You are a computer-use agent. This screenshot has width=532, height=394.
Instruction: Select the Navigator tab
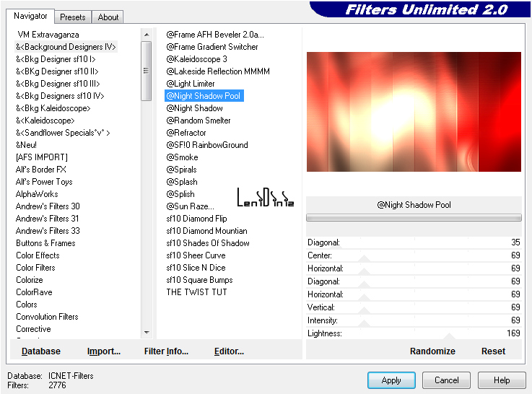click(x=31, y=16)
